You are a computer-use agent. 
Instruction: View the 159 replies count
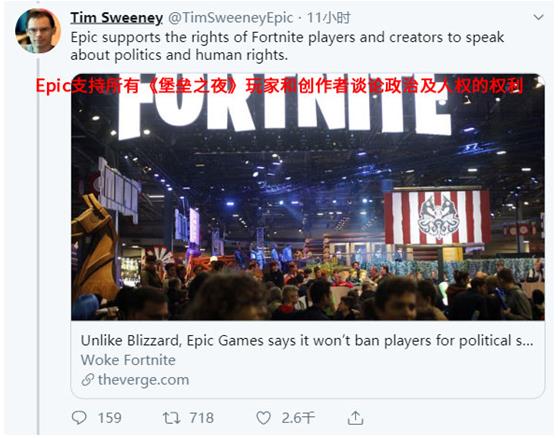point(110,418)
